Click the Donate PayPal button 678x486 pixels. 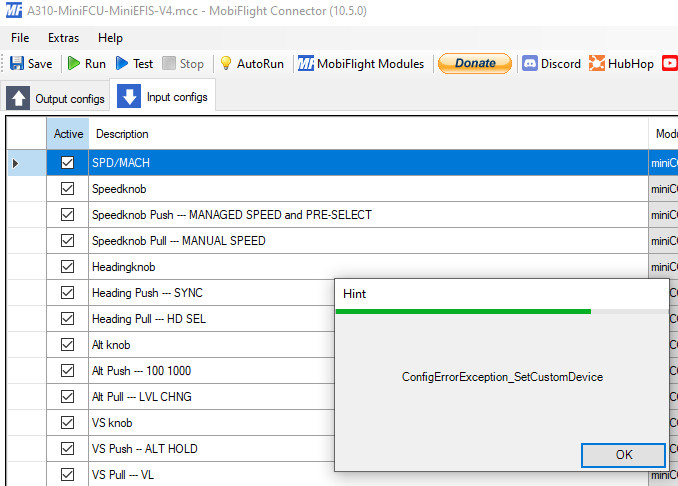pos(475,63)
